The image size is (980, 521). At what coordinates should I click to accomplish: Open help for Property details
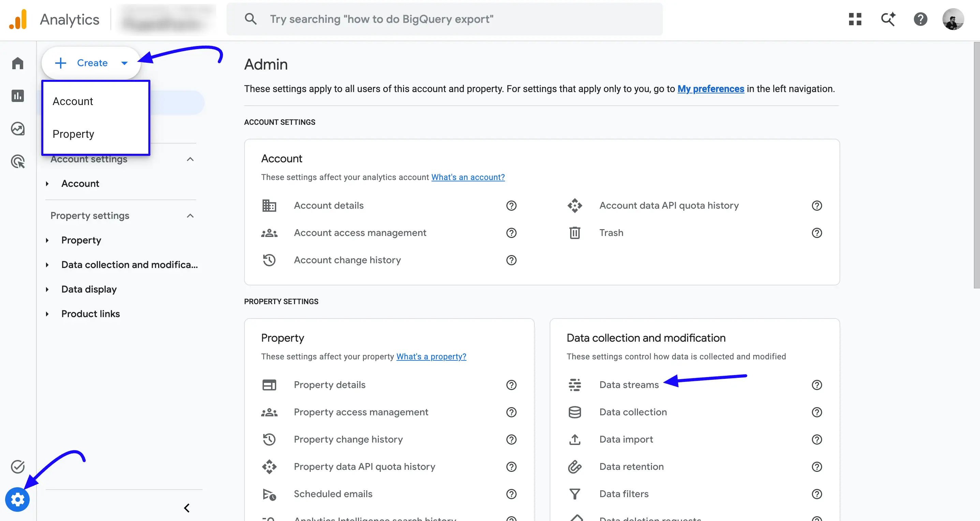511,385
